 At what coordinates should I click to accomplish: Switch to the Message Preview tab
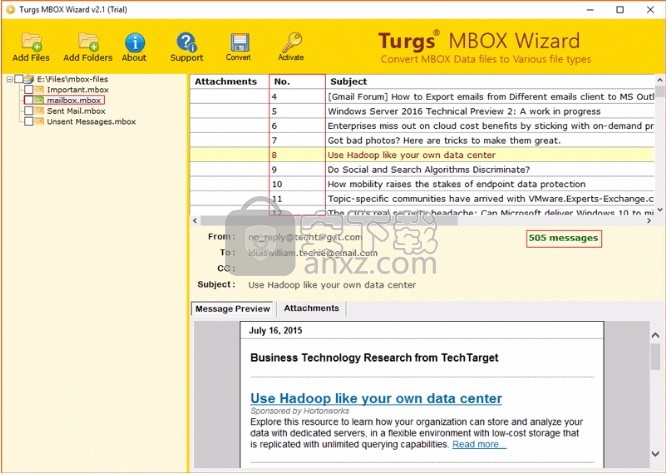tap(233, 309)
